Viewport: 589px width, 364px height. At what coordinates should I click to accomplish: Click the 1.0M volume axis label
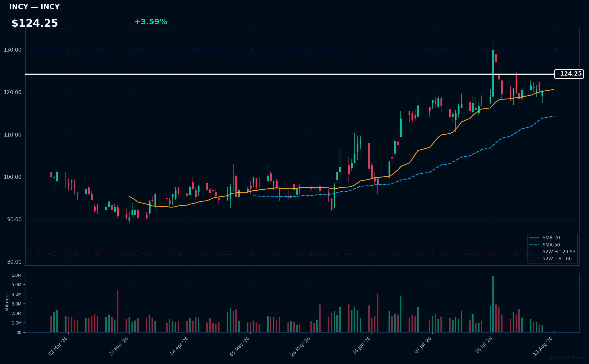(x=17, y=323)
